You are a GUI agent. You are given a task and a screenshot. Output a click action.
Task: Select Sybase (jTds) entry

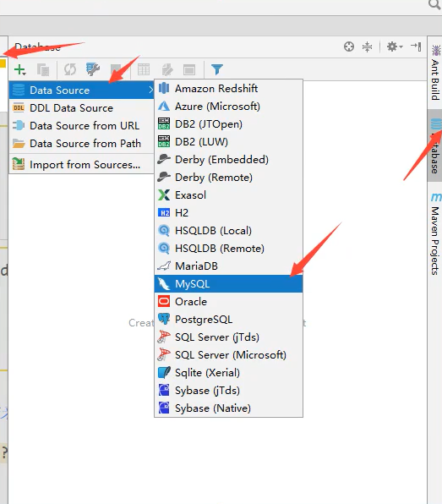pos(228,391)
